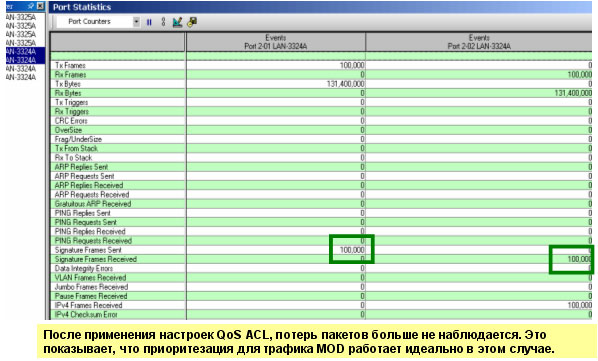Click the reset counters icon in toolbar
This screenshot has height=361, width=598.
tap(163, 22)
